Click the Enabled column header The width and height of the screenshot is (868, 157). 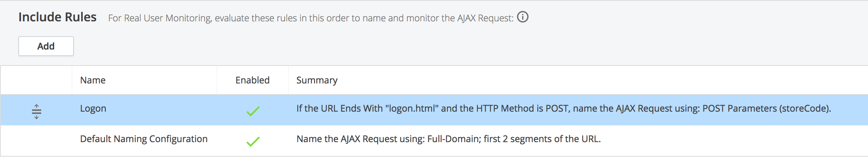[252, 80]
